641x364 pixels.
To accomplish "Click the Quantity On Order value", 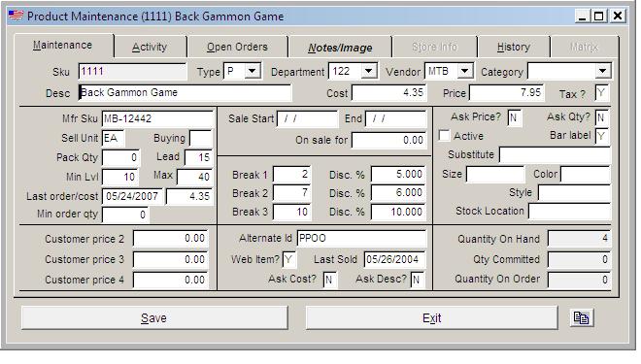I will pyautogui.click(x=579, y=280).
